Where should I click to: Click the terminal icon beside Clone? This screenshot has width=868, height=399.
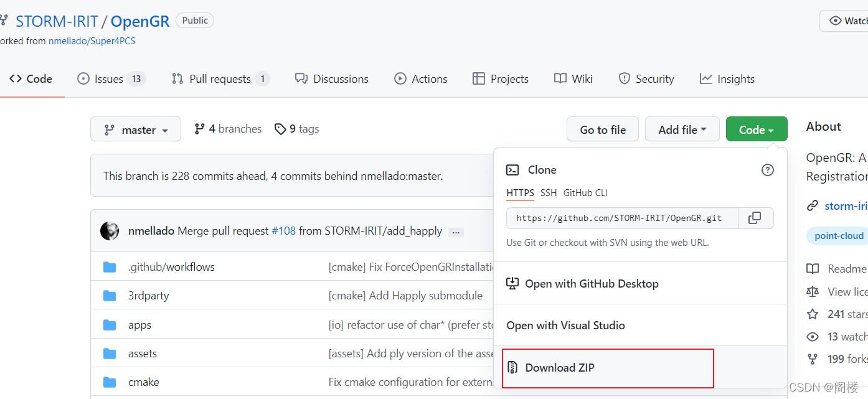tap(512, 170)
